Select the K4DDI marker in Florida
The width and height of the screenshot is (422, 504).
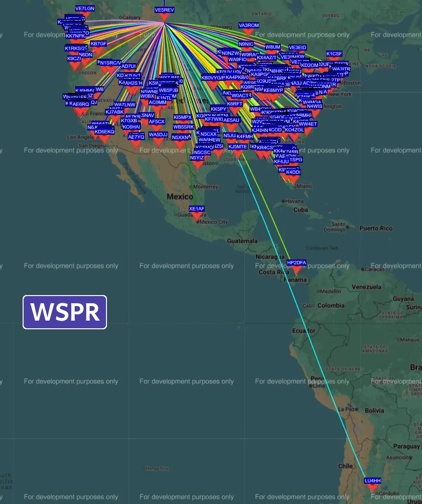click(293, 179)
